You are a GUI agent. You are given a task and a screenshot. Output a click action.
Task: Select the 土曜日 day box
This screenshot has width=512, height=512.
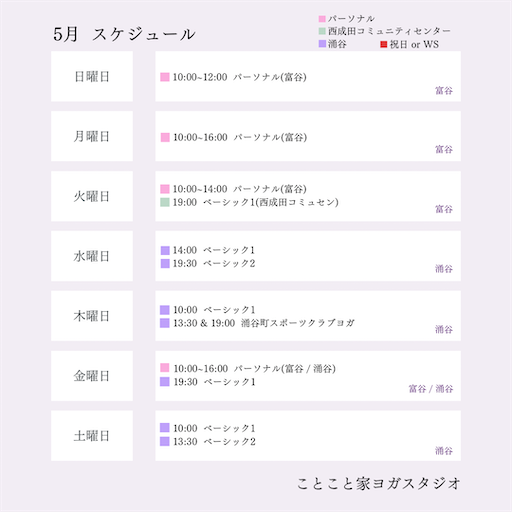pos(92,436)
